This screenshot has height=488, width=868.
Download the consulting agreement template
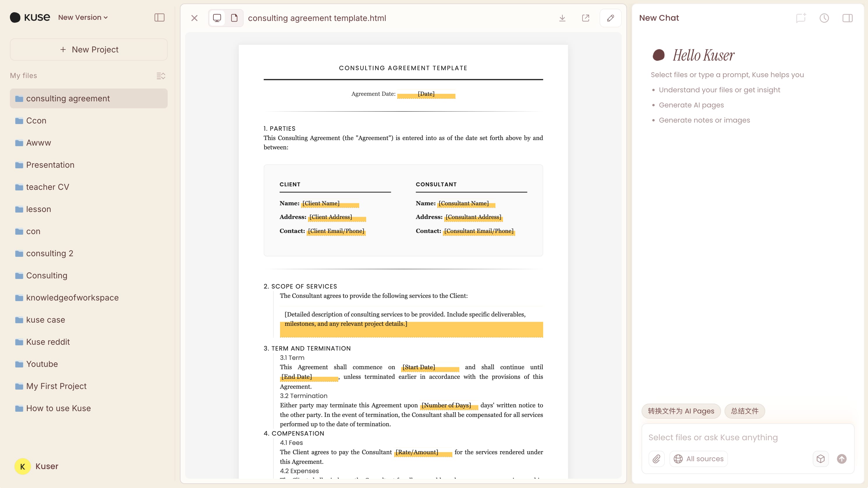click(x=562, y=18)
